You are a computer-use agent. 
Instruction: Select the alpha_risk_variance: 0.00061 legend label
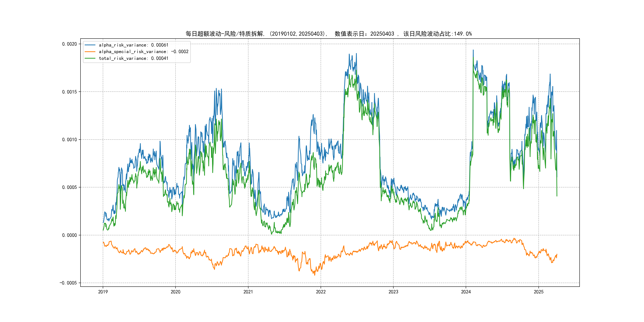(x=134, y=45)
